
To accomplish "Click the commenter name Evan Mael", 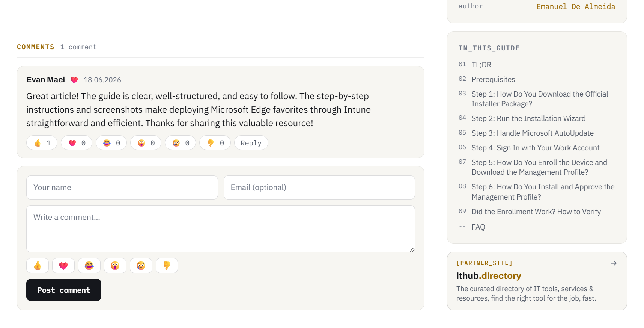I will tap(46, 80).
